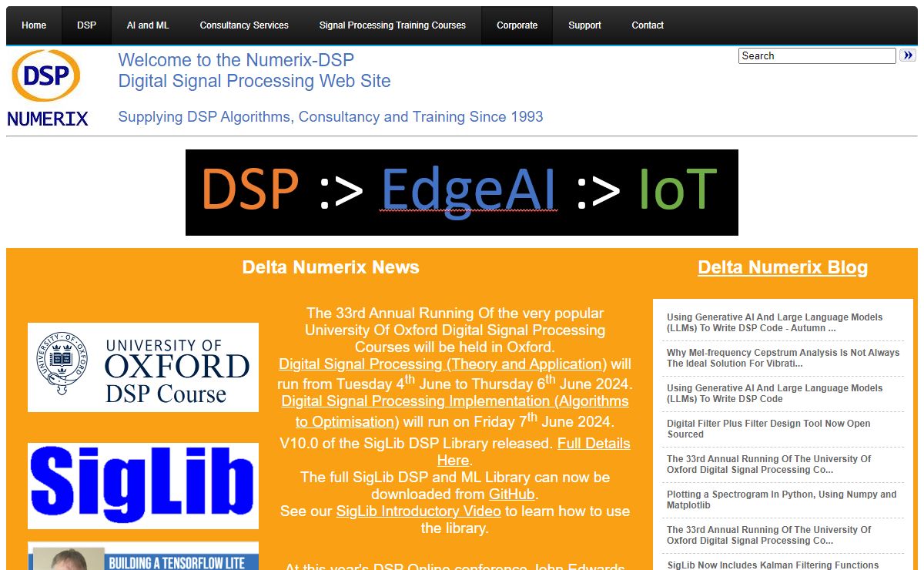This screenshot has width=924, height=570.
Task: Open blog post on Mel-frequency Cepstrum Analysis
Action: (x=783, y=358)
